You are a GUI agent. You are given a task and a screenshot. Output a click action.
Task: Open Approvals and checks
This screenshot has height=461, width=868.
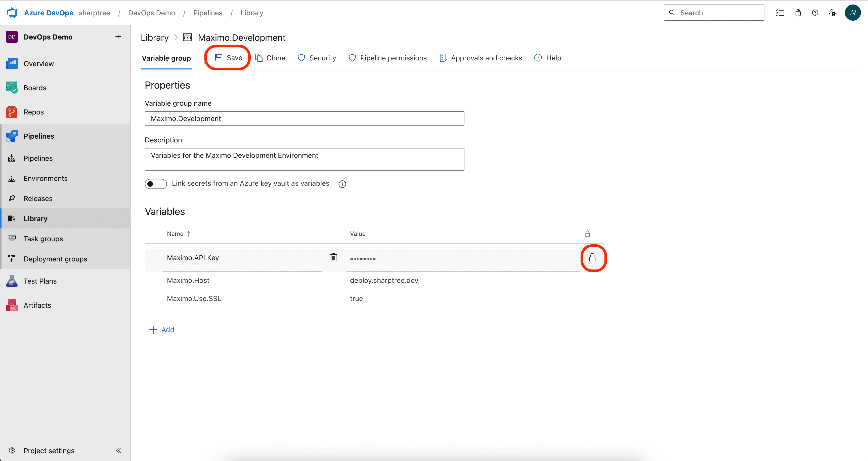click(481, 58)
